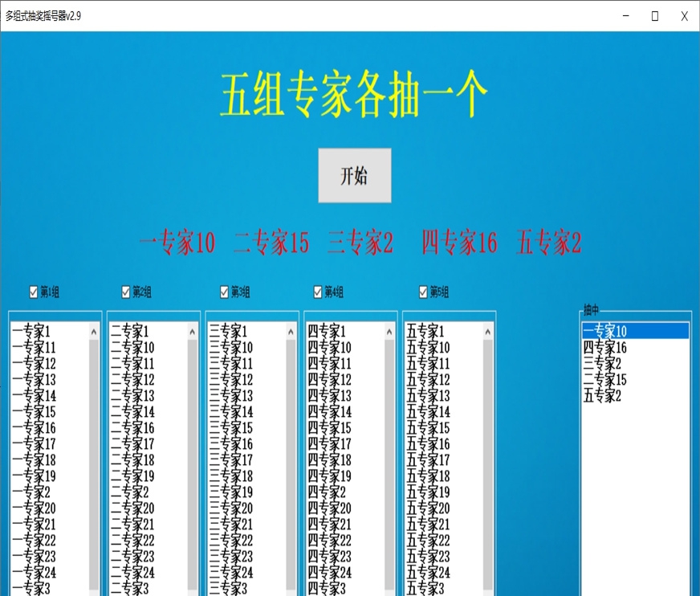Uncheck the 第2组 checkbox
This screenshot has height=596, width=700.
point(124,292)
